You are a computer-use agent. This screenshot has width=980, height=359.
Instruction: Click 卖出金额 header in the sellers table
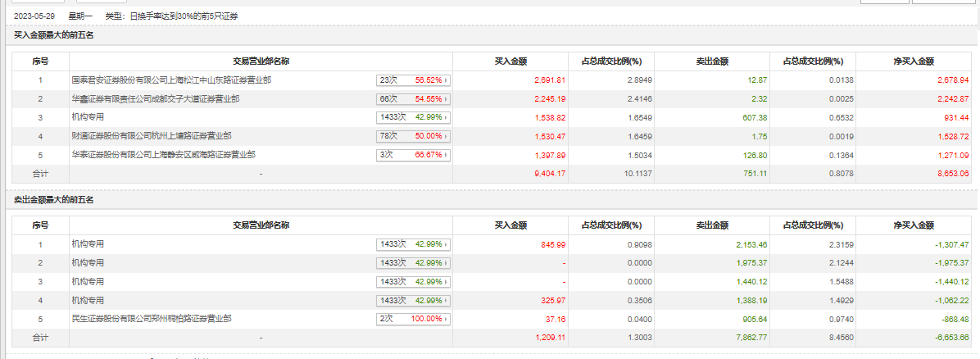[712, 225]
